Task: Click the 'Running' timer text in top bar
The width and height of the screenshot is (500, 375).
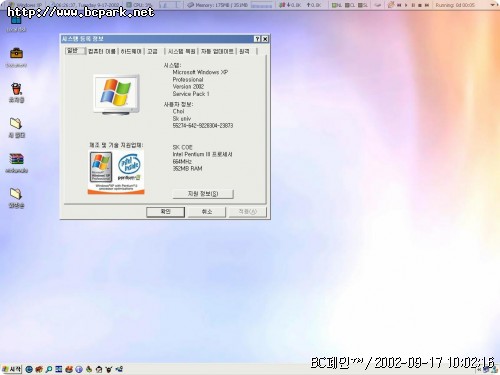Action: coord(455,5)
